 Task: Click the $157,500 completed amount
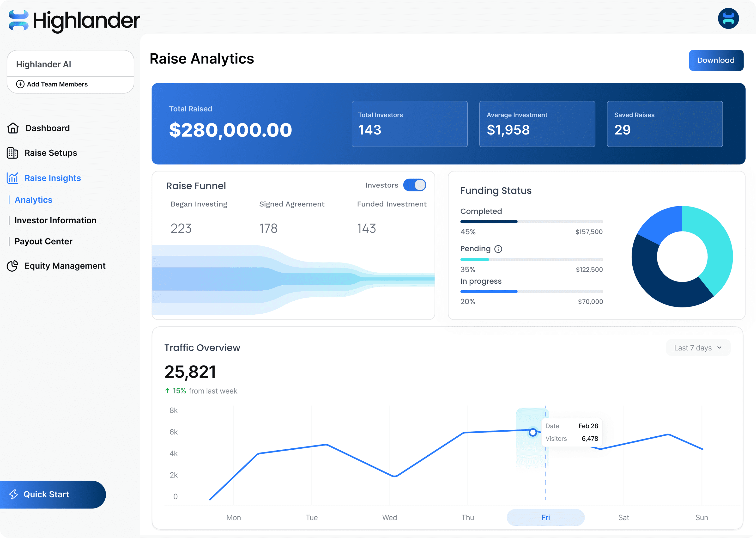pos(589,232)
